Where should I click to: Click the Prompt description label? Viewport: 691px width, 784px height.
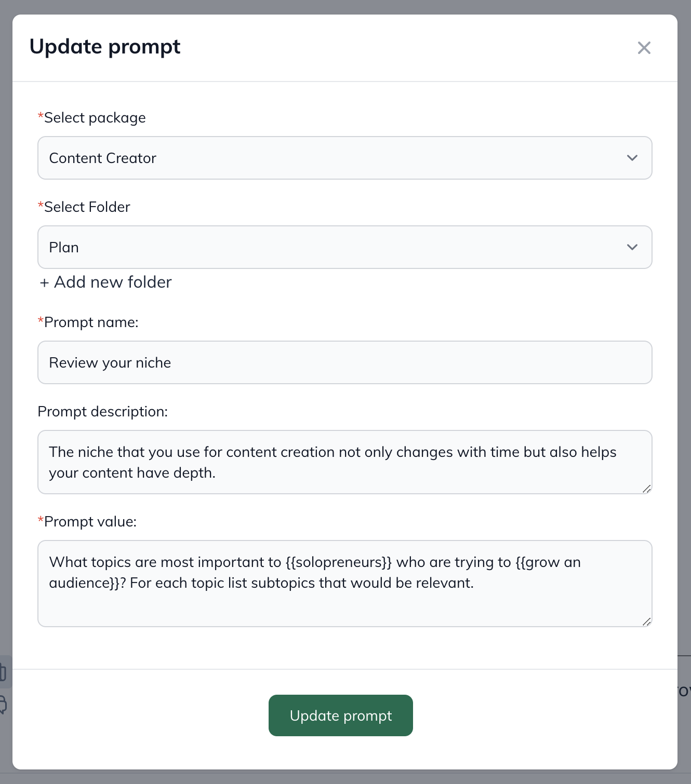pyautogui.click(x=103, y=412)
